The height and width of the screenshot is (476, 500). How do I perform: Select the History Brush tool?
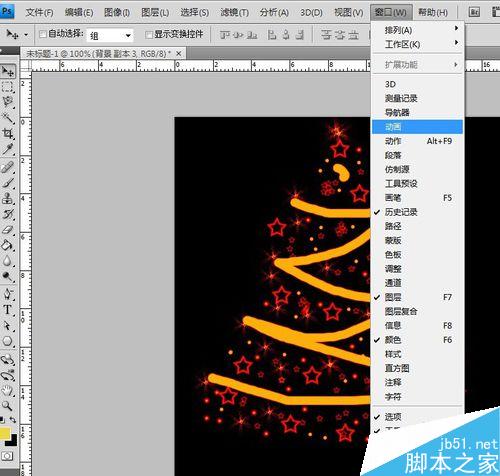coord(7,214)
